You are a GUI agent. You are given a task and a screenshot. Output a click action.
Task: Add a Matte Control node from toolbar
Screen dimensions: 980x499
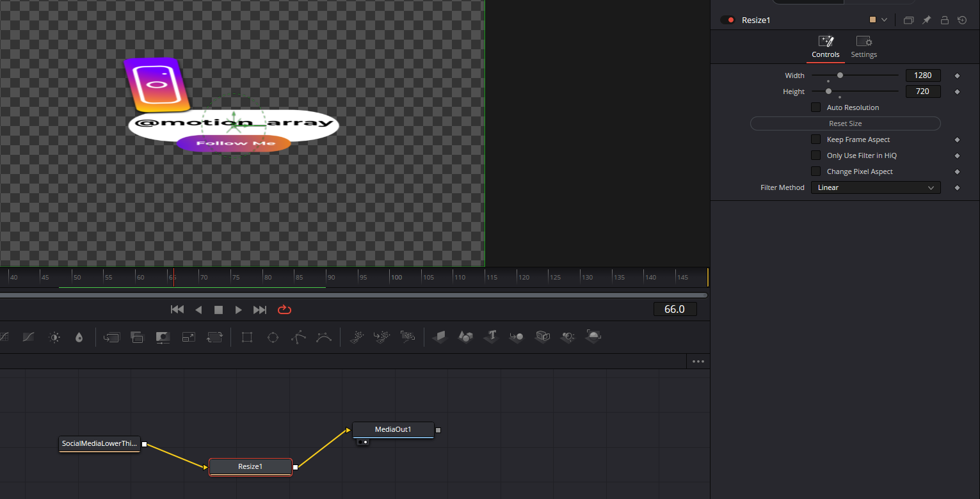163,337
